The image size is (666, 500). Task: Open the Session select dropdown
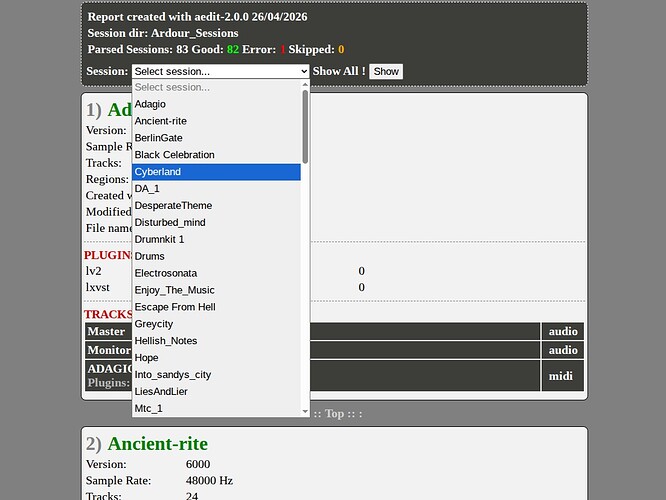pos(220,71)
